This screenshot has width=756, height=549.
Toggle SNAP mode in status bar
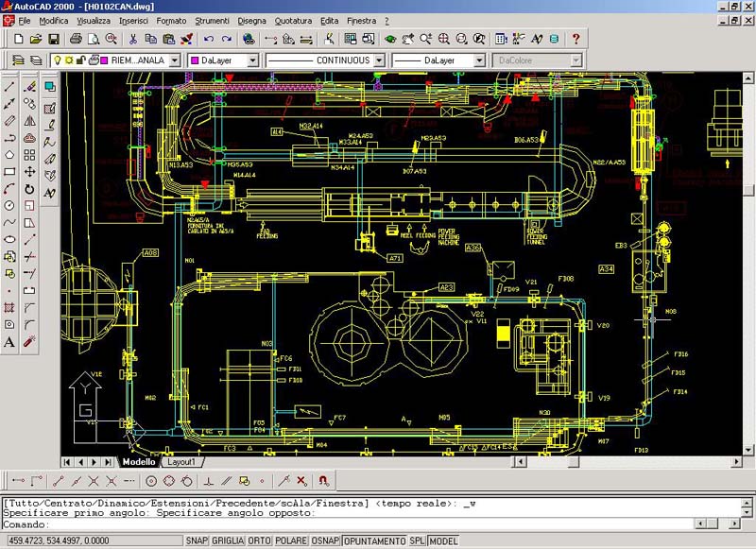[196, 540]
